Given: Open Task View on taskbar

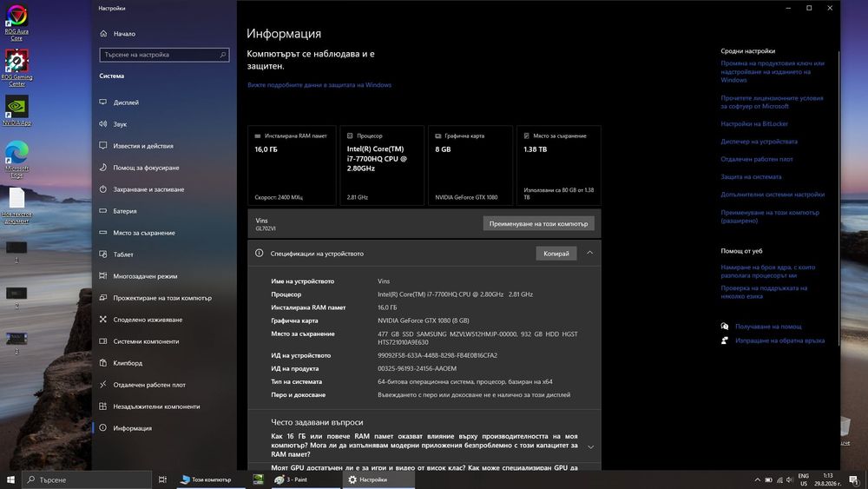Looking at the screenshot, I should tap(163, 479).
